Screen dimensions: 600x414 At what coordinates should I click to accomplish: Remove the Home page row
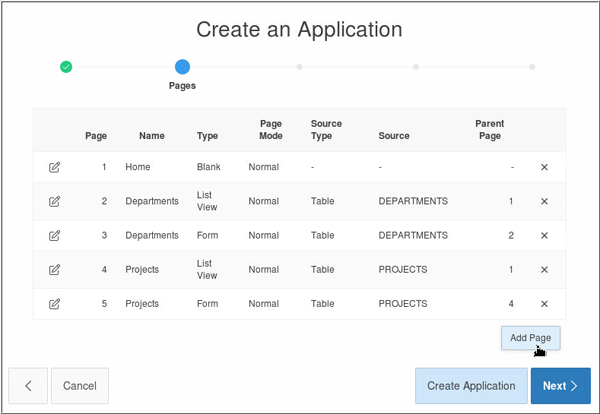click(x=544, y=167)
